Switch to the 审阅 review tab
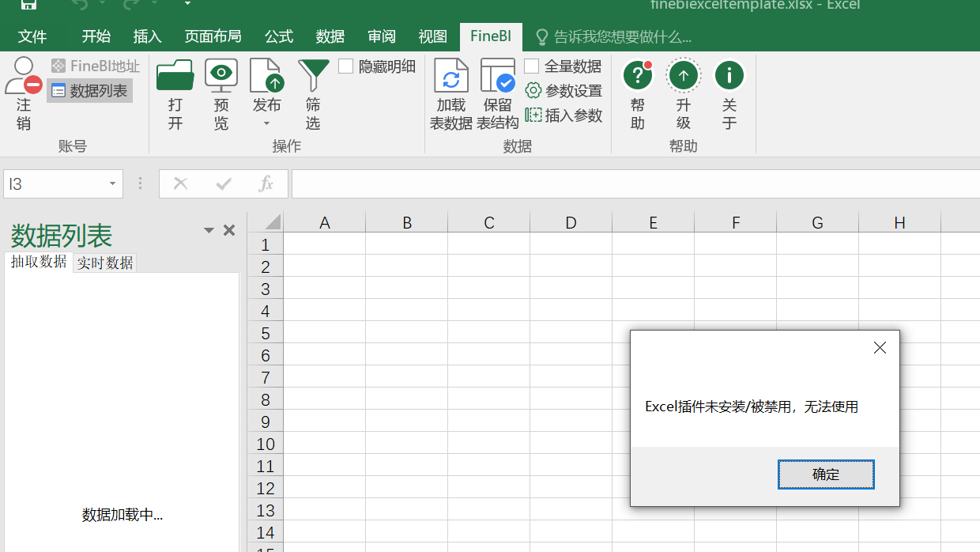The width and height of the screenshot is (980, 552). tap(382, 36)
